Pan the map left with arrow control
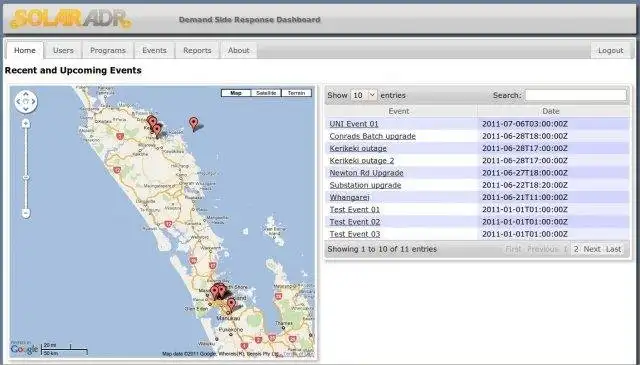The width and height of the screenshot is (640, 365). 18,101
